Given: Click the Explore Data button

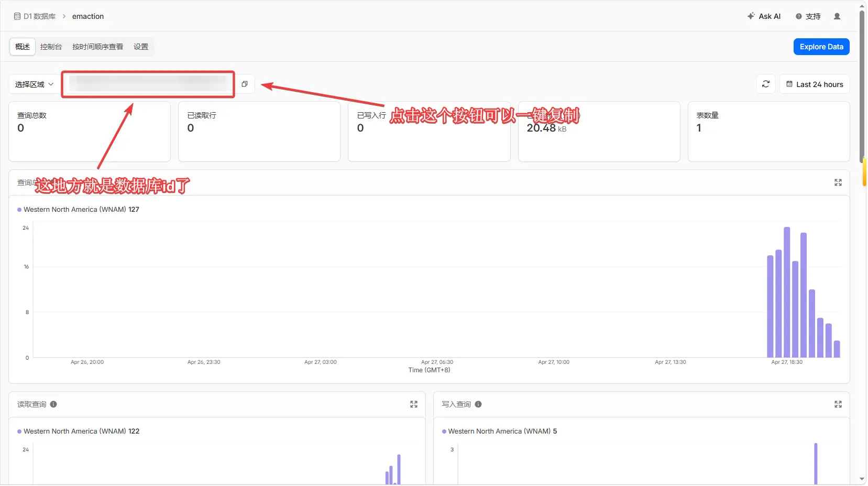Looking at the screenshot, I should click(x=821, y=47).
